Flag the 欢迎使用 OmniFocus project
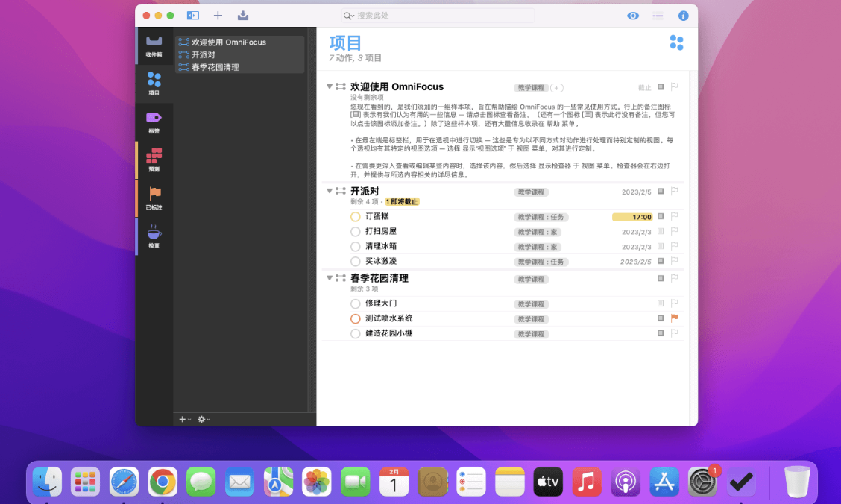Viewport: 841px width, 504px height. (675, 86)
